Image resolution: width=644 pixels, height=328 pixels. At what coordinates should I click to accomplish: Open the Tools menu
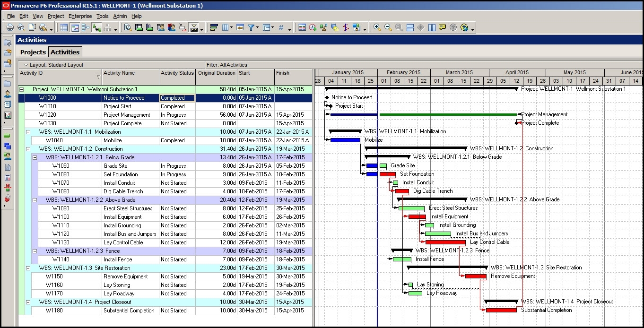[103, 16]
